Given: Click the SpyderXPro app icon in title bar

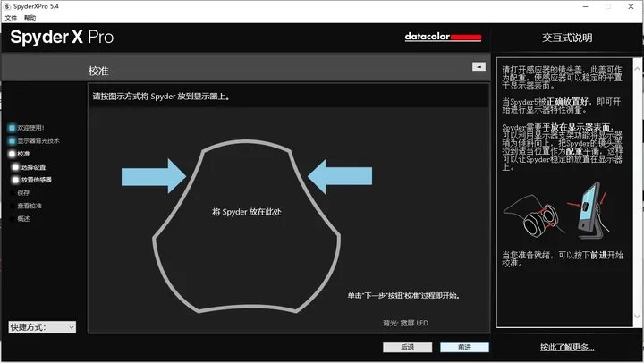Looking at the screenshot, I should pos(7,6).
